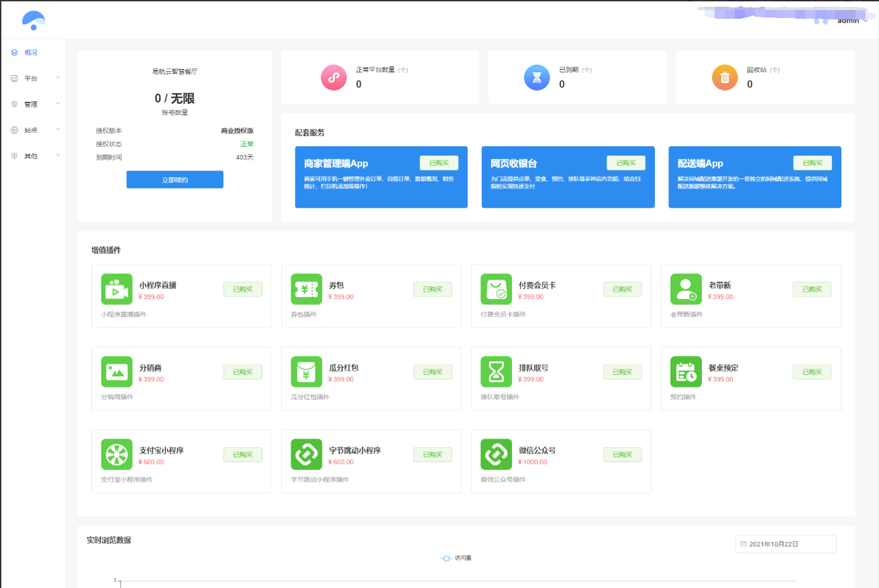Click 已购买 button for 小程序直播
Viewport: 879px width, 588px height.
(243, 289)
